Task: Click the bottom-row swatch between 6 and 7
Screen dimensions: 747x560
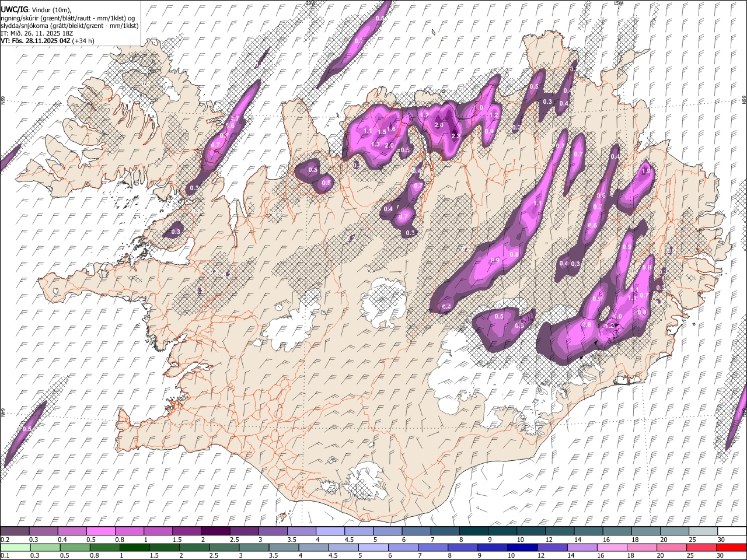Action: pos(402,547)
